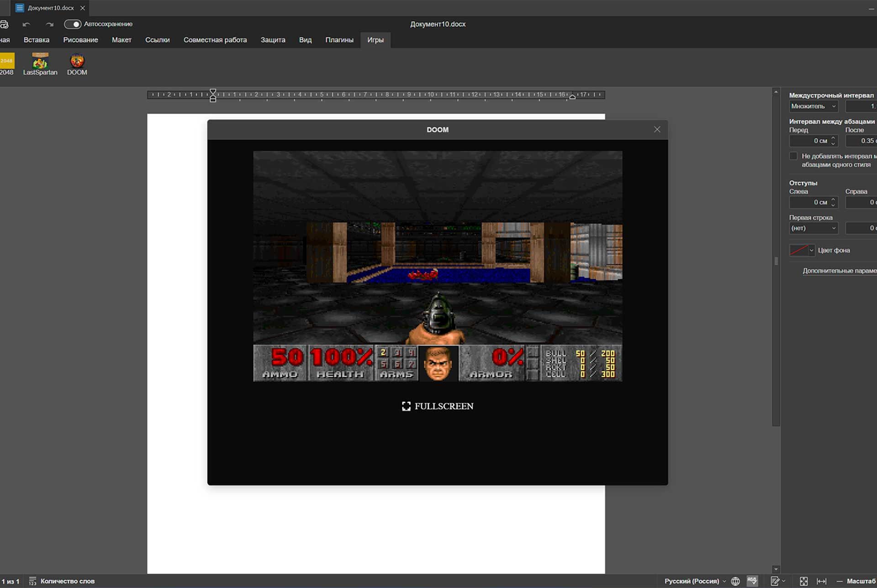The height and width of the screenshot is (588, 877).
Task: Click the fit-to-width icon in the status bar
Action: [x=822, y=581]
